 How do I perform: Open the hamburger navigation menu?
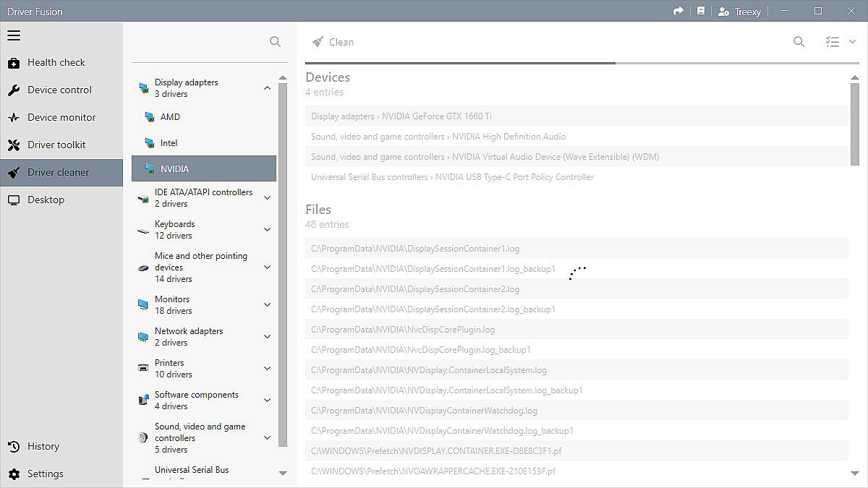[x=14, y=35]
